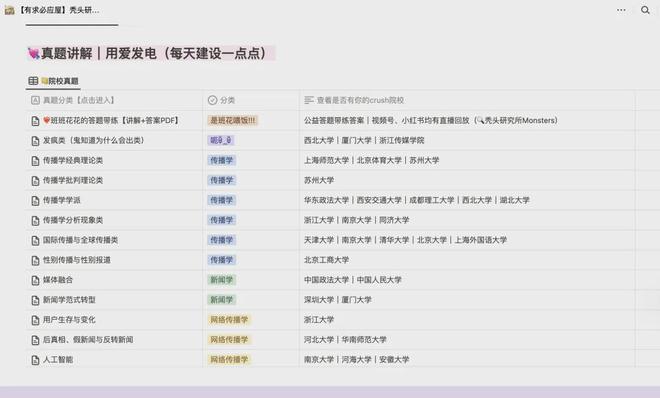
Task: Click page icon of 发疯类 row
Action: (35, 141)
